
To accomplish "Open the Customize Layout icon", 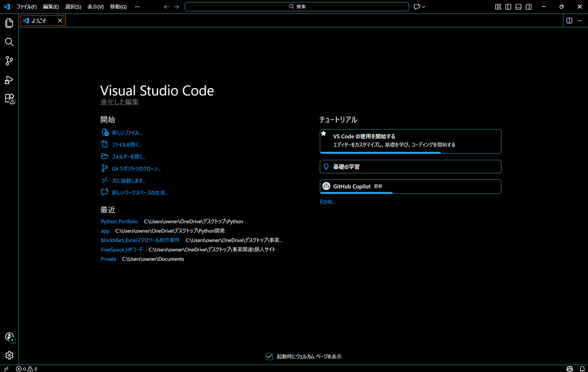I will pyautogui.click(x=498, y=7).
